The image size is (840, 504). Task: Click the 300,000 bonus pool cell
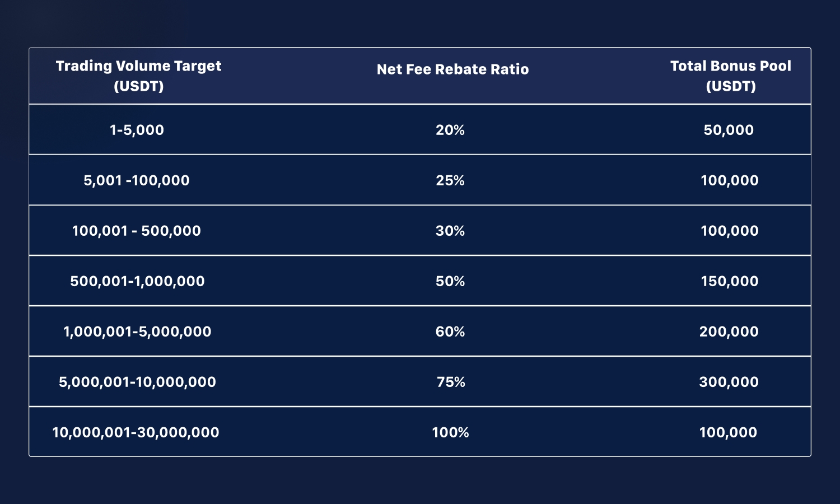(729, 382)
